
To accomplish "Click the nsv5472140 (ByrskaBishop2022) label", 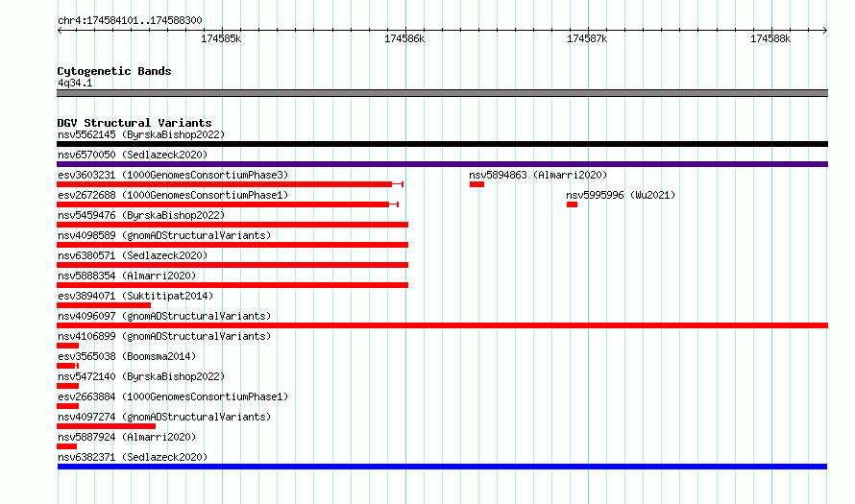I will 141,376.
